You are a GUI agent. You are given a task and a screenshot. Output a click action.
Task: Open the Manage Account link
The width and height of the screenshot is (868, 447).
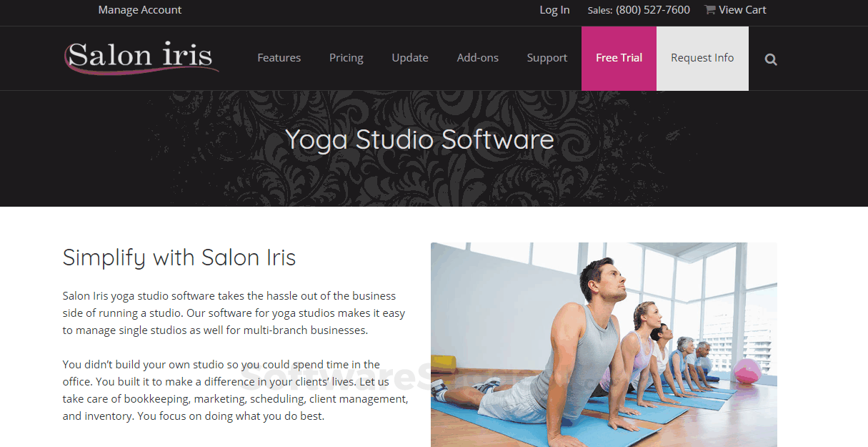tap(140, 10)
